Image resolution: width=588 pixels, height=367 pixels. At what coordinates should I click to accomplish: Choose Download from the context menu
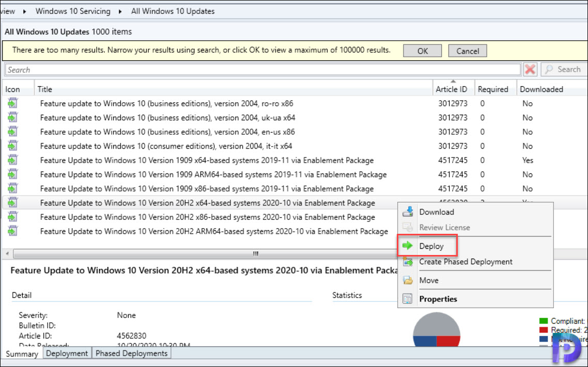pyautogui.click(x=475, y=212)
